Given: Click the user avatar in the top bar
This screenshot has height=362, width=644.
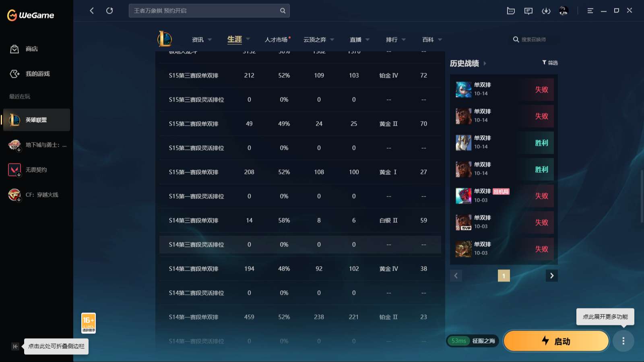Looking at the screenshot, I should coord(563,11).
